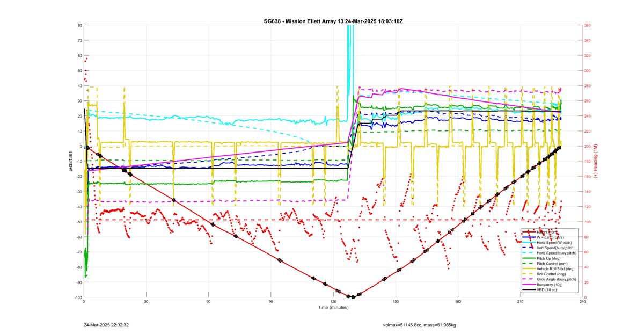Click x-axis tick label '60'
The image size is (644, 334).
[x=208, y=301]
